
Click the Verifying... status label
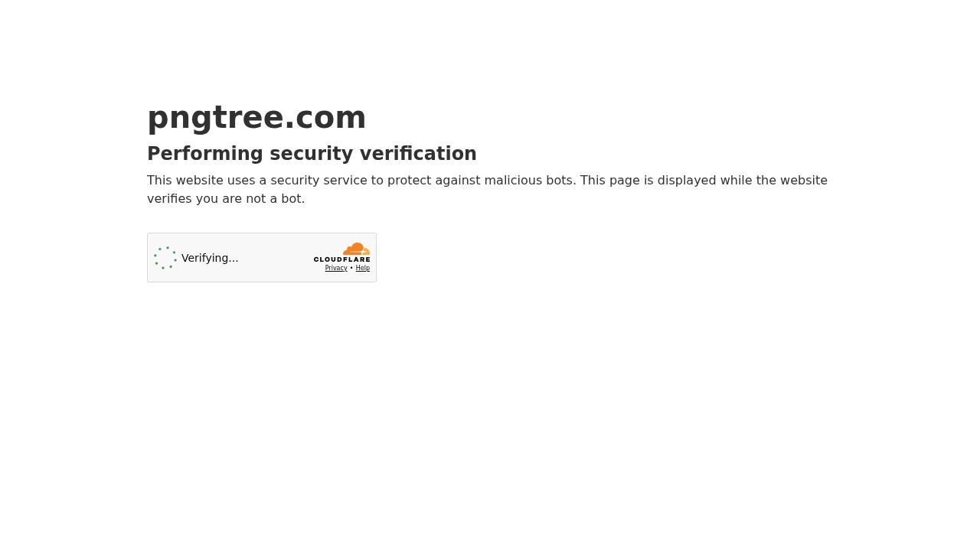[x=210, y=258]
